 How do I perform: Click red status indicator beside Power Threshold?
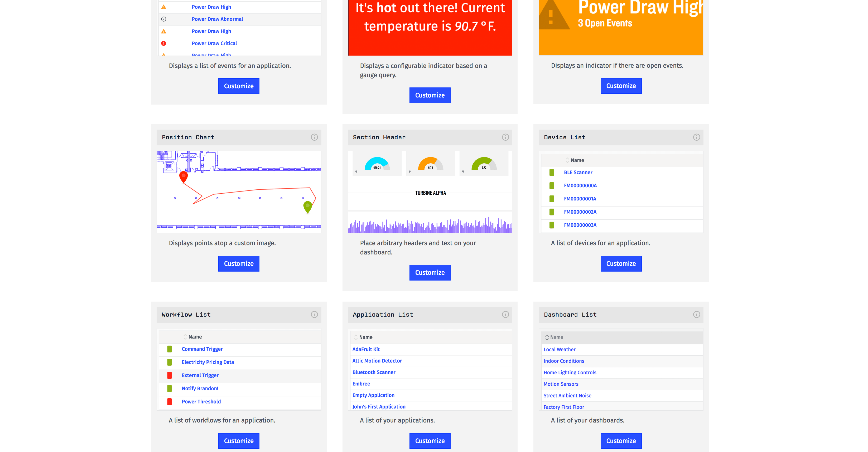pos(169,401)
